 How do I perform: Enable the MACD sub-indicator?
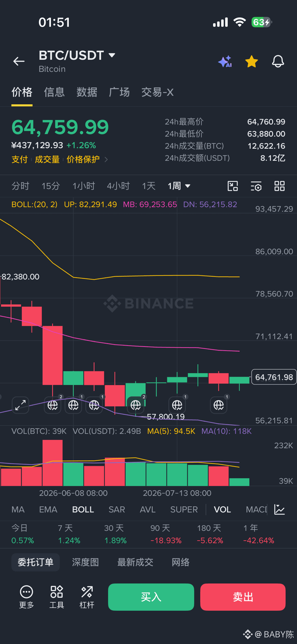256,510
